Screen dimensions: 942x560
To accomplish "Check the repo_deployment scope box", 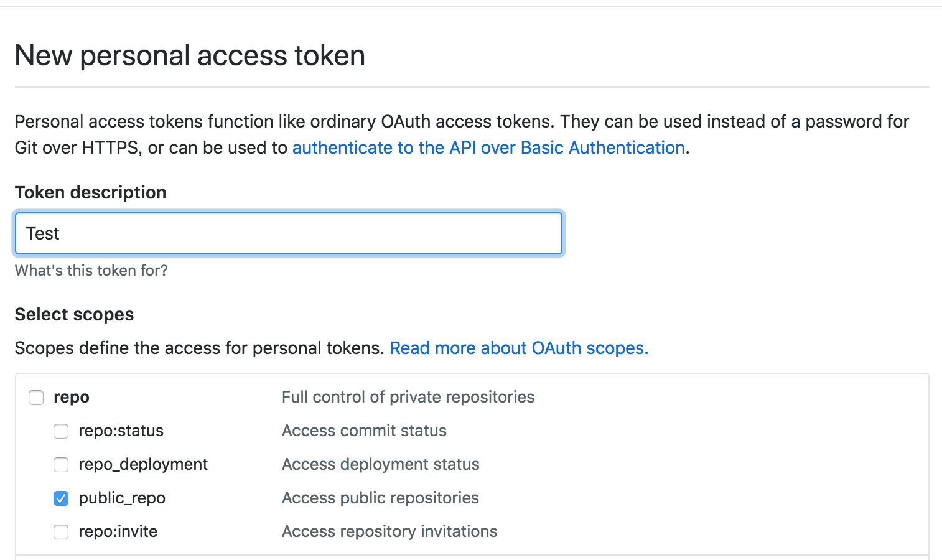I will tap(61, 465).
